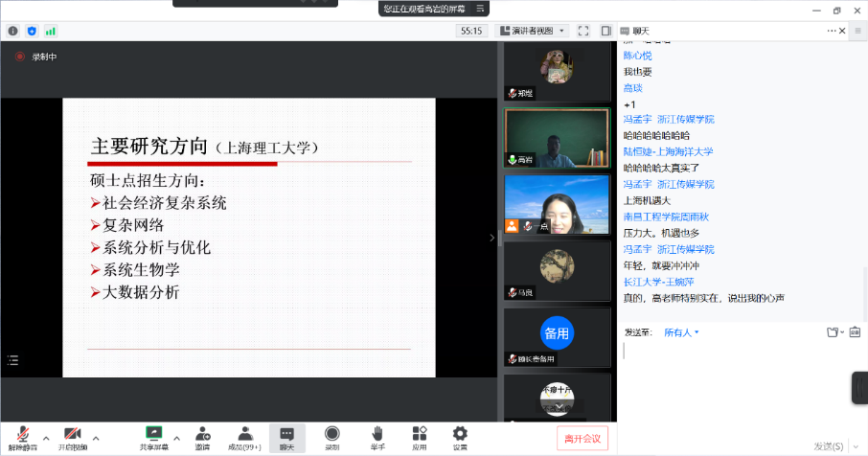Expand video options arrow next to camera
Screen dimensions: 868x456
point(96,438)
